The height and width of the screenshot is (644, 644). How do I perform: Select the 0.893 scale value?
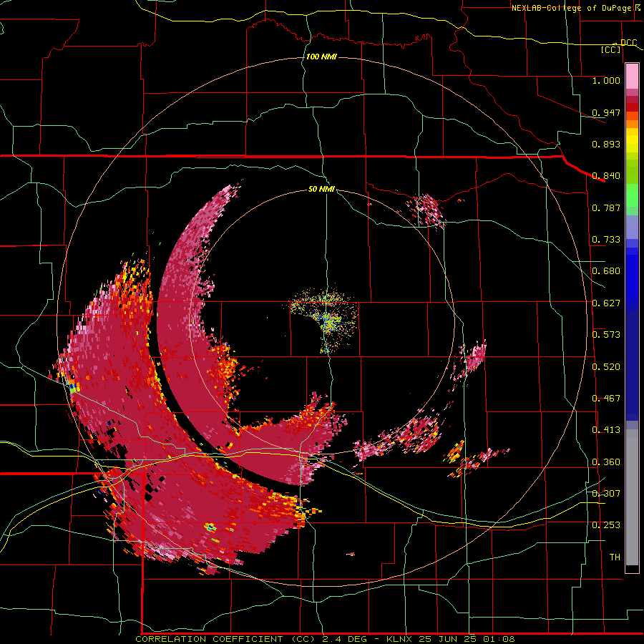coord(606,144)
